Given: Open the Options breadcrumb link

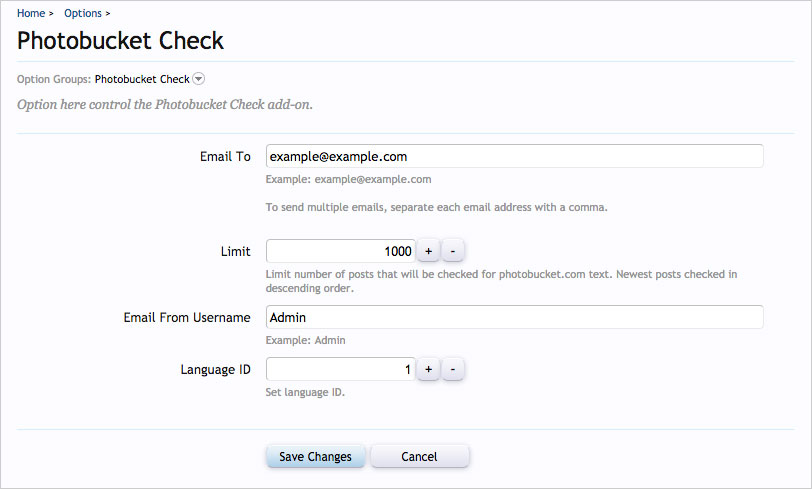Looking at the screenshot, I should pyautogui.click(x=83, y=13).
